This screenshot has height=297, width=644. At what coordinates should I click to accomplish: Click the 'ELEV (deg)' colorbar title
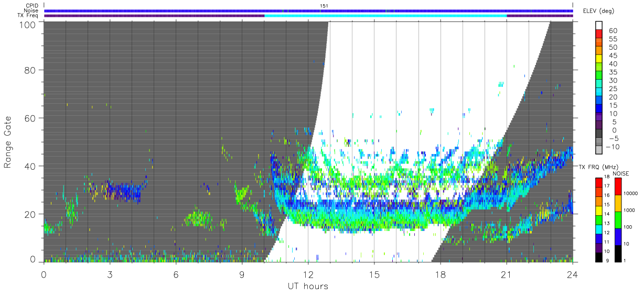pyautogui.click(x=598, y=12)
